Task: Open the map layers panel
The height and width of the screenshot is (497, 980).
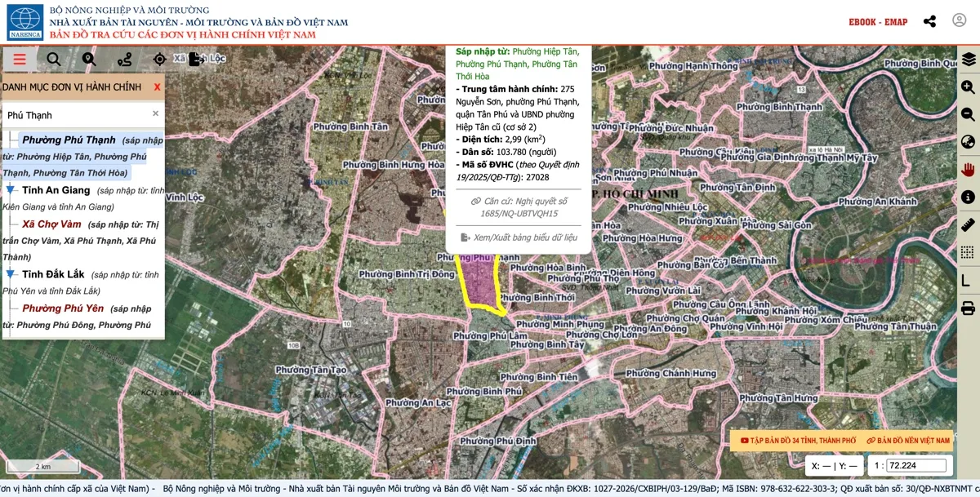Action: (x=969, y=60)
